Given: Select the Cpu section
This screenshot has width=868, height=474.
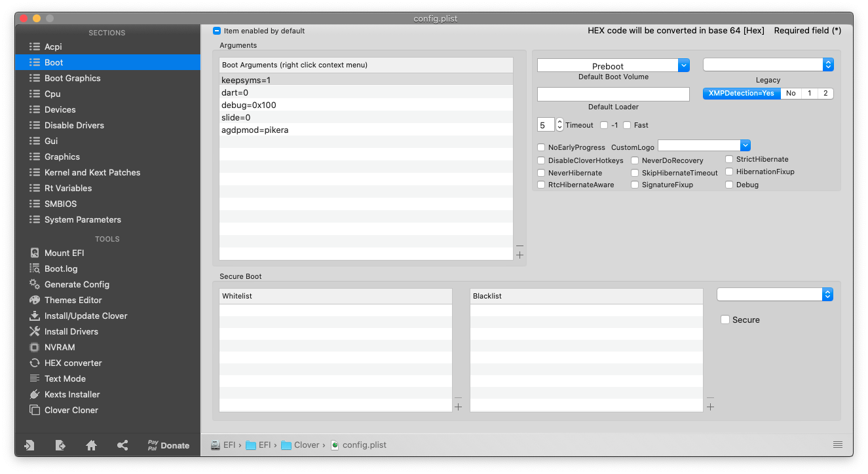Looking at the screenshot, I should click(107, 94).
